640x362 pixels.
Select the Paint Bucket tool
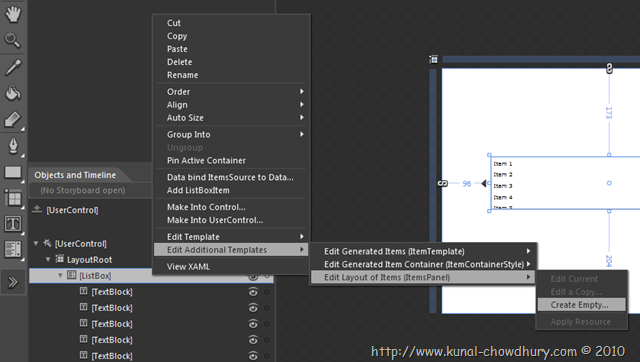(13, 93)
